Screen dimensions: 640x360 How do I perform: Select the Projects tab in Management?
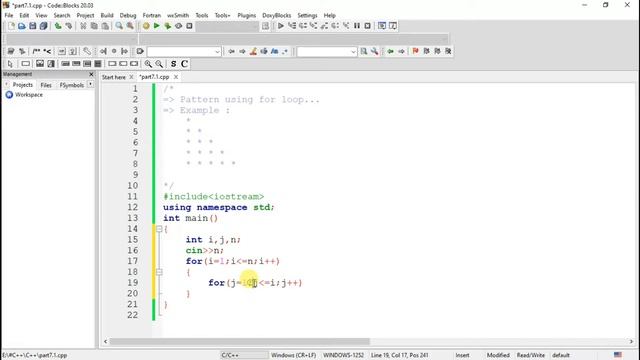click(x=22, y=85)
